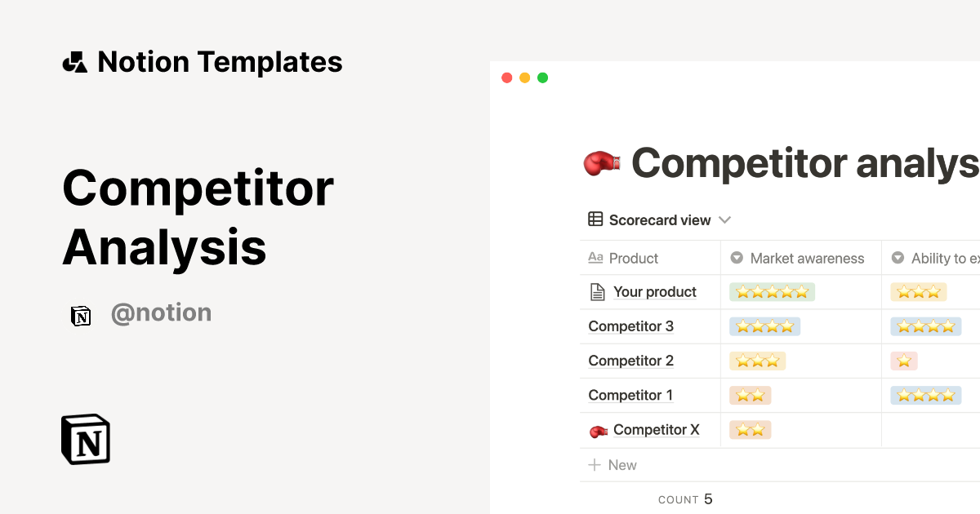The height and width of the screenshot is (514, 980).
Task: Open the Your product page
Action: click(x=654, y=291)
